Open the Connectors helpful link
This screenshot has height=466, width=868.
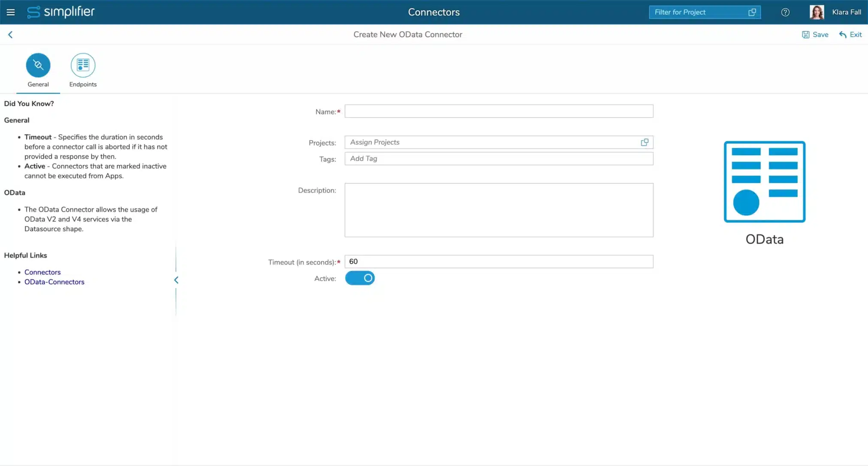(x=42, y=272)
